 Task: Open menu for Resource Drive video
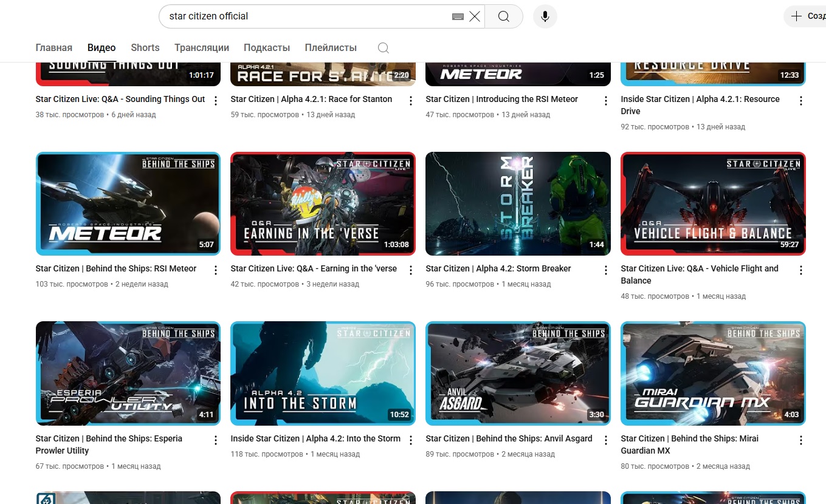click(801, 101)
